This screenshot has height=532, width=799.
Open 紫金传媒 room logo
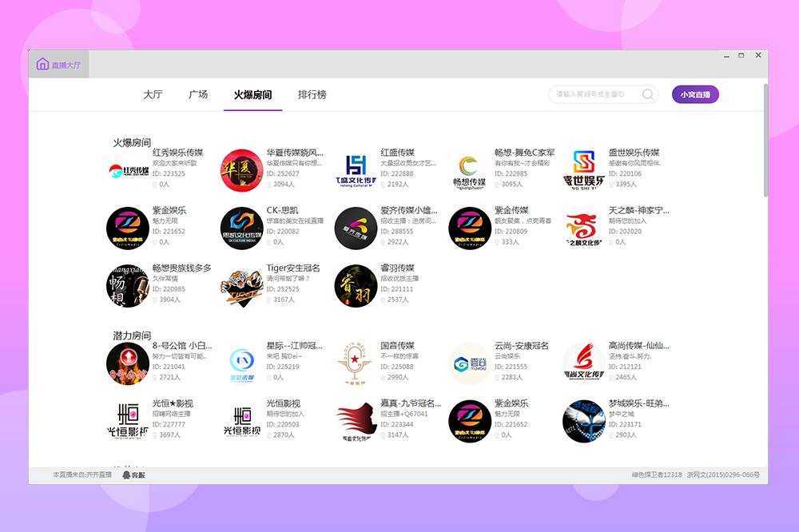point(470,228)
